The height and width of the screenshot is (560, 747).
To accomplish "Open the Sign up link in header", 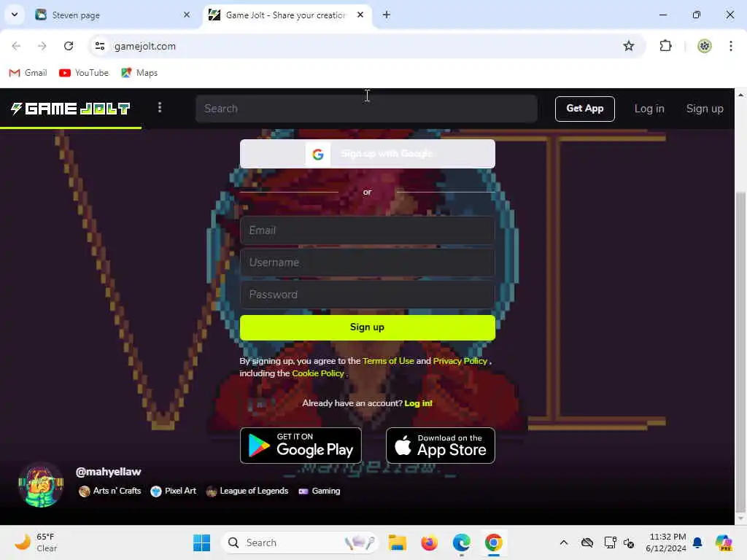I will coord(705,109).
